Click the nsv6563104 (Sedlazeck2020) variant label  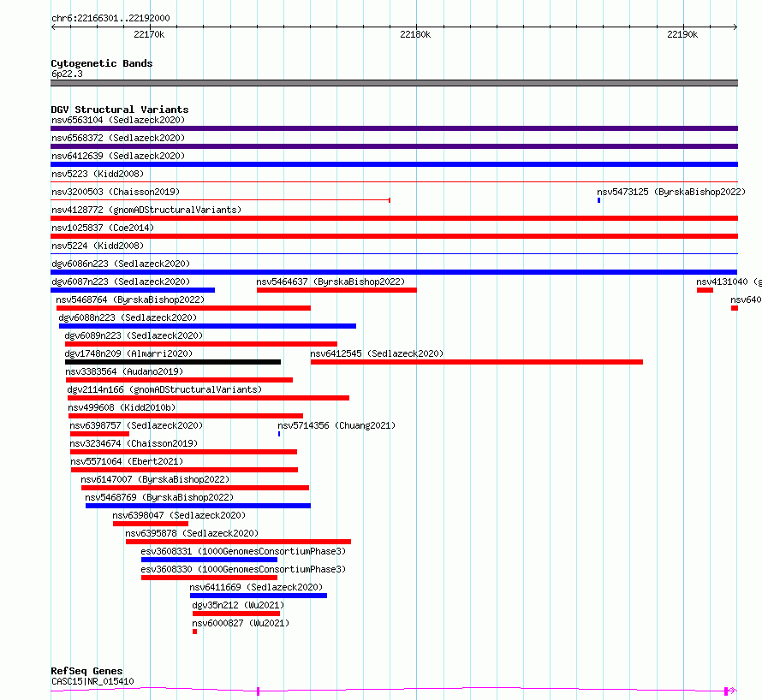click(118, 120)
